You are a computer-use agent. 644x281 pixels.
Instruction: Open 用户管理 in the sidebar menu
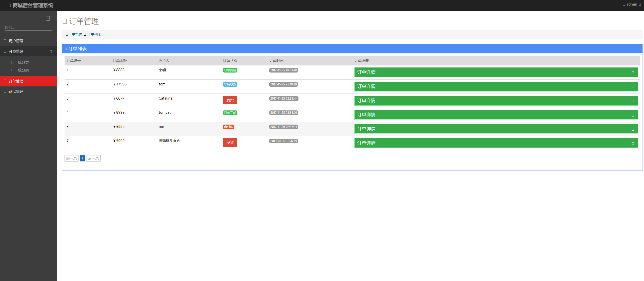[16, 41]
